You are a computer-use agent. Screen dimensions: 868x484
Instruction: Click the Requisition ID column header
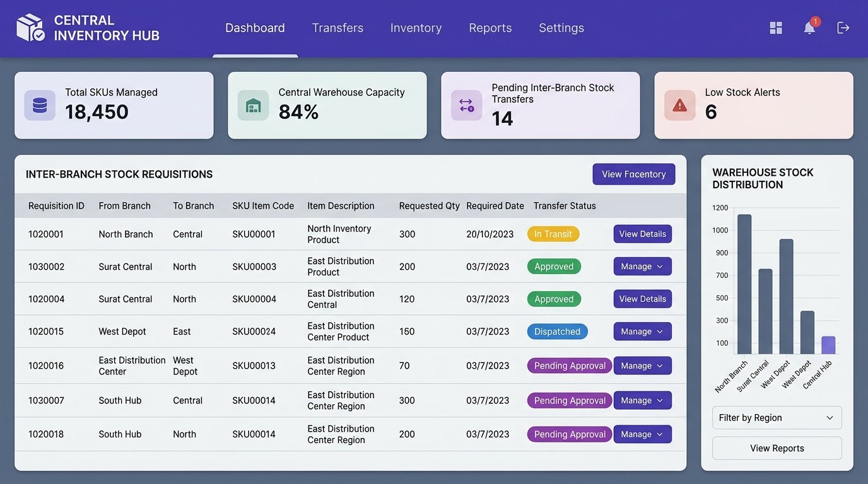pos(56,206)
